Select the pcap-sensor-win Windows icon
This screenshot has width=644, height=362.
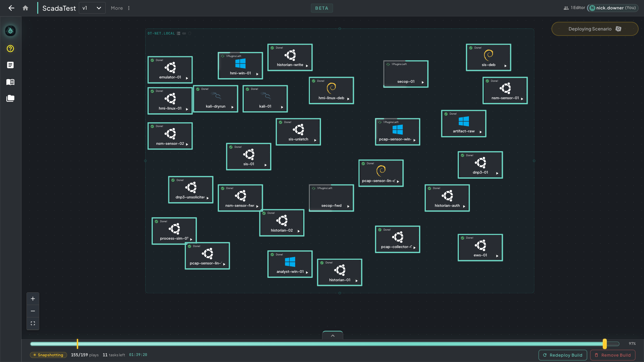(397, 129)
